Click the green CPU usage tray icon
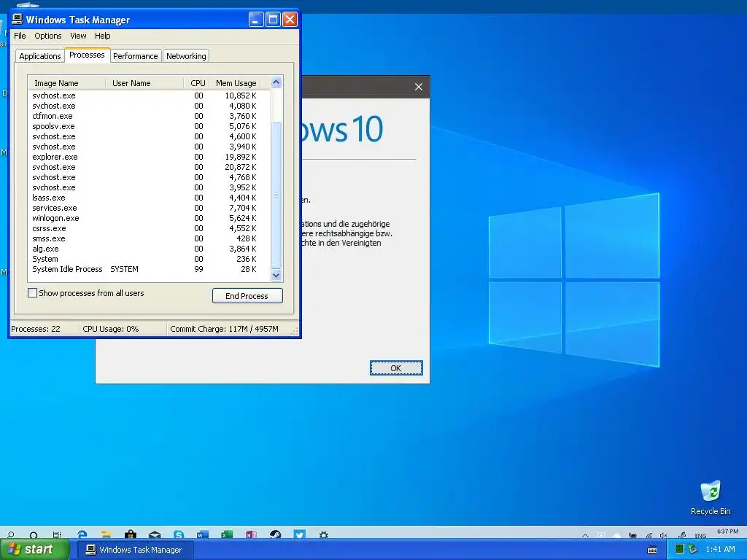Image resolution: width=747 pixels, height=560 pixels. point(681,548)
